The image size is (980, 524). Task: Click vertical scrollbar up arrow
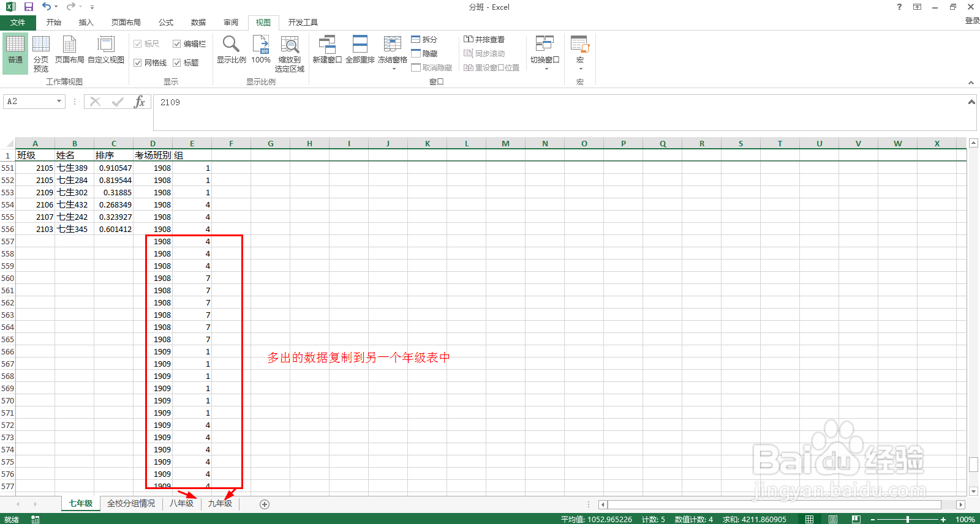973,143
